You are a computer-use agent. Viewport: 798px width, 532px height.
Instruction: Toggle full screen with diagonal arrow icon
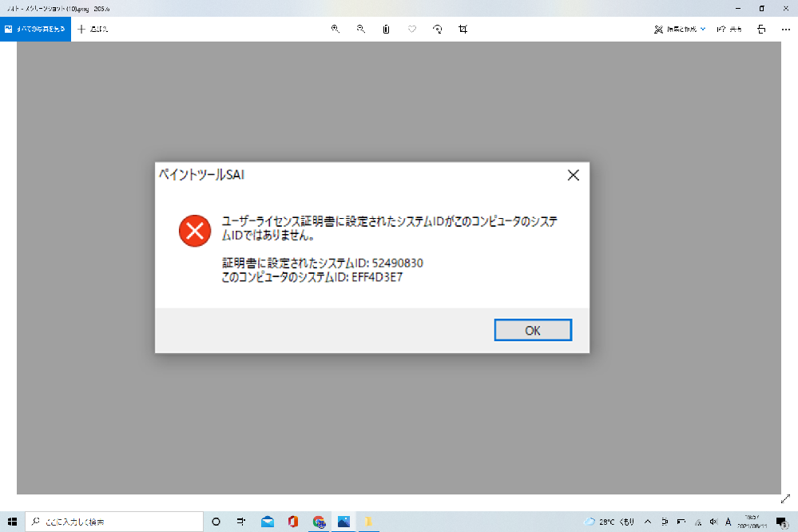click(785, 499)
